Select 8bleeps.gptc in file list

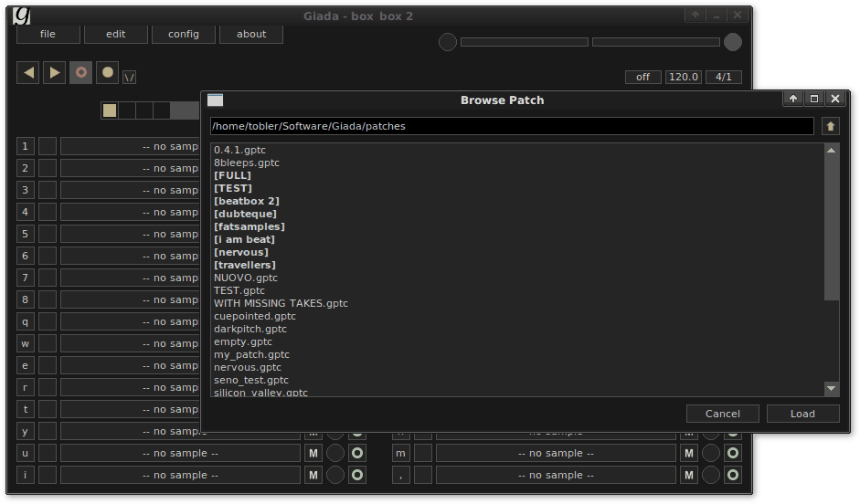pos(246,163)
